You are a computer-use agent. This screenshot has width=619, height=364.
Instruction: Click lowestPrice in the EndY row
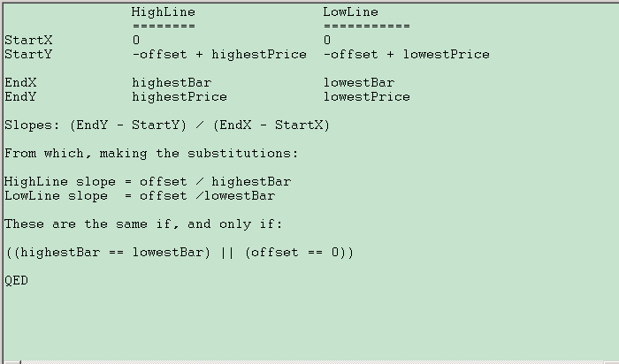click(x=367, y=97)
